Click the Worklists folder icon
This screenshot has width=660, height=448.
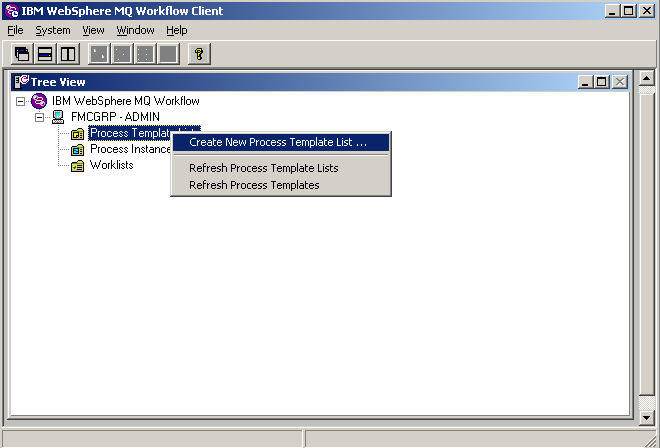click(x=77, y=166)
